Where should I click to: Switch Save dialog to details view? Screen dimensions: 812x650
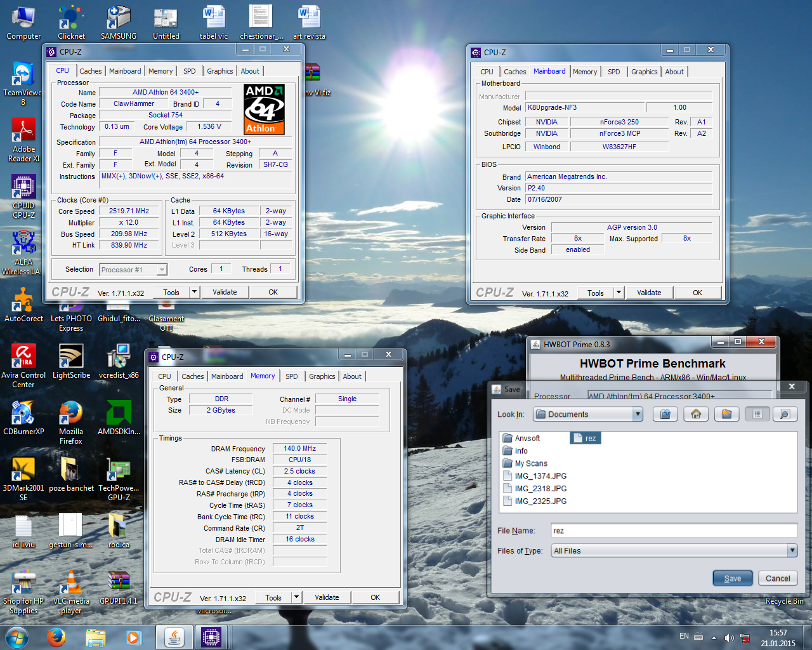(785, 414)
